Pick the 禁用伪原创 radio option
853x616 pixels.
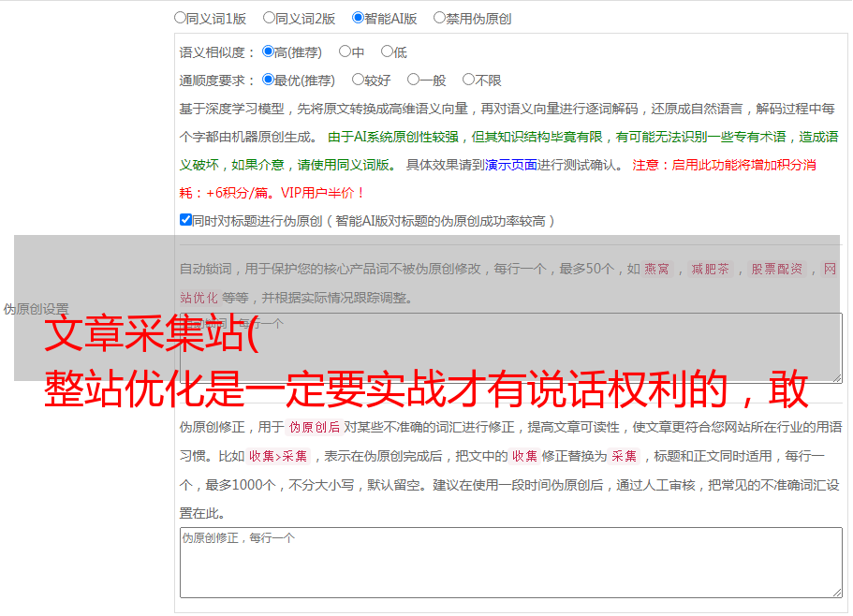pyautogui.click(x=439, y=18)
